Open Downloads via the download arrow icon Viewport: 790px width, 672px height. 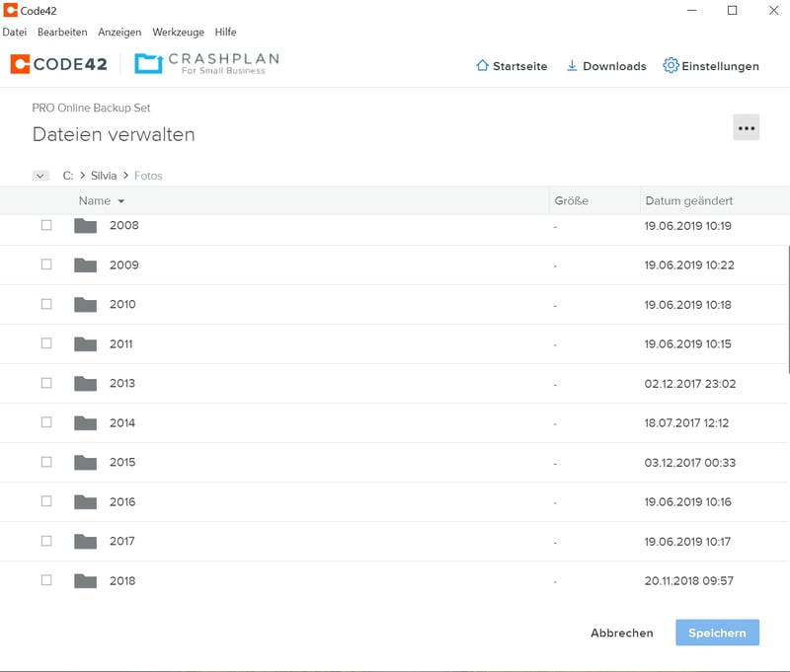(x=572, y=66)
